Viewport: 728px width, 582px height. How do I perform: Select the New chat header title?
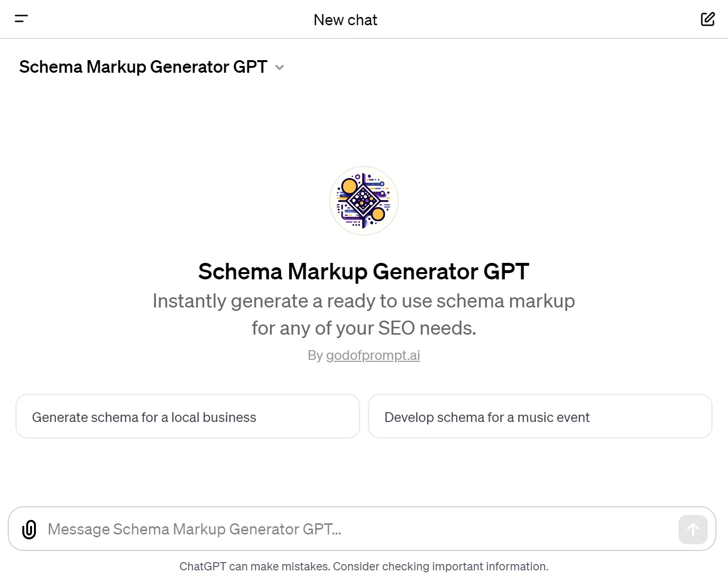[x=346, y=20]
